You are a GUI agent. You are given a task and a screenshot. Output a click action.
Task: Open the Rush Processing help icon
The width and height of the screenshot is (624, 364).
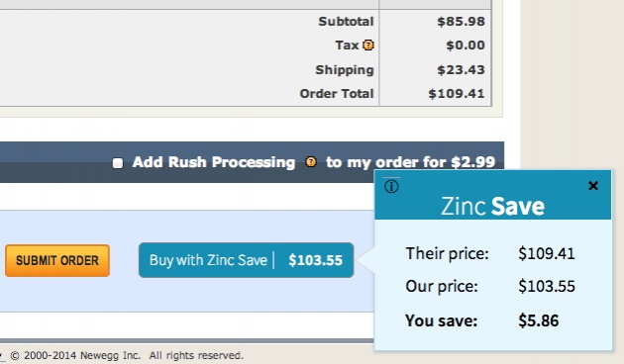click(311, 162)
